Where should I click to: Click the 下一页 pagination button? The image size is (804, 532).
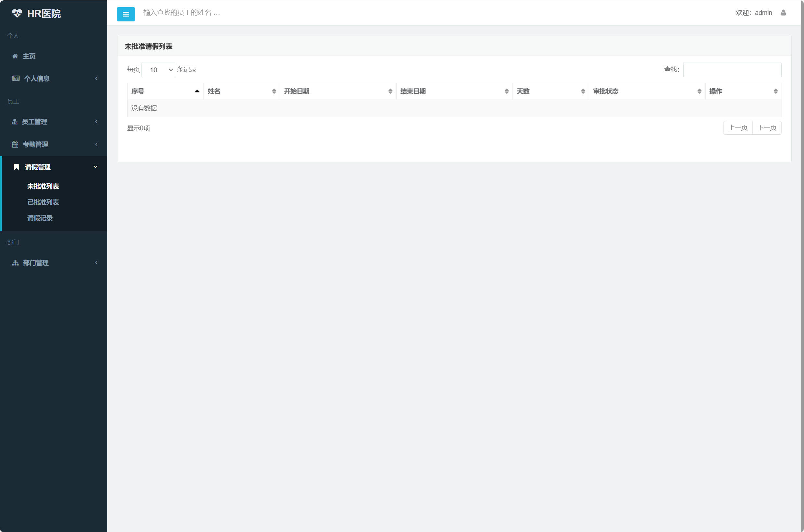point(766,128)
